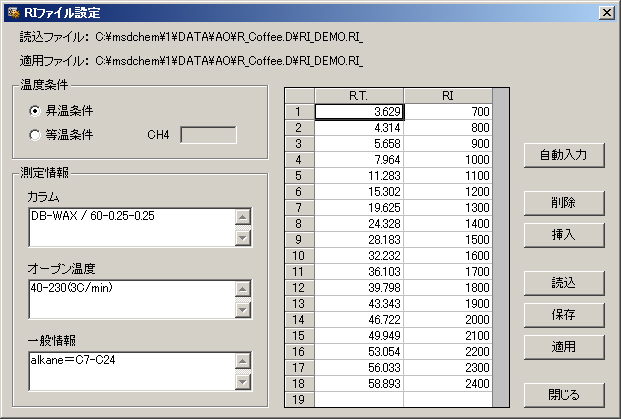Click down arrow of オーブン温度 box scrollbar
This screenshot has width=621, height=419.
243,310
